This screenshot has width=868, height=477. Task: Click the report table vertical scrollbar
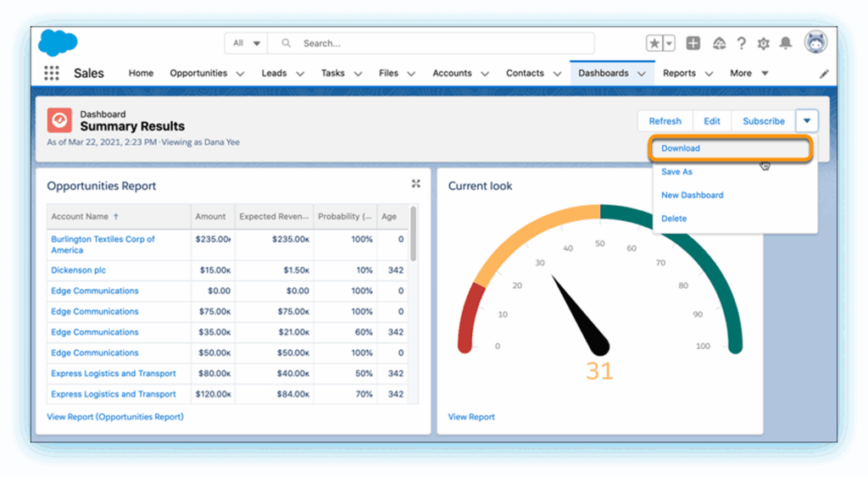coord(413,234)
